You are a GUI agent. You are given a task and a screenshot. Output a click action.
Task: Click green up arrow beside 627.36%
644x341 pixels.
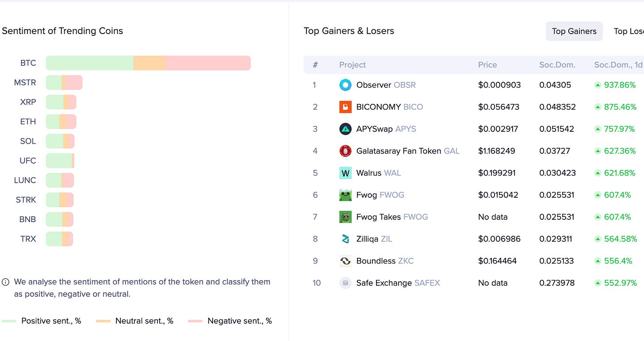pyautogui.click(x=598, y=151)
